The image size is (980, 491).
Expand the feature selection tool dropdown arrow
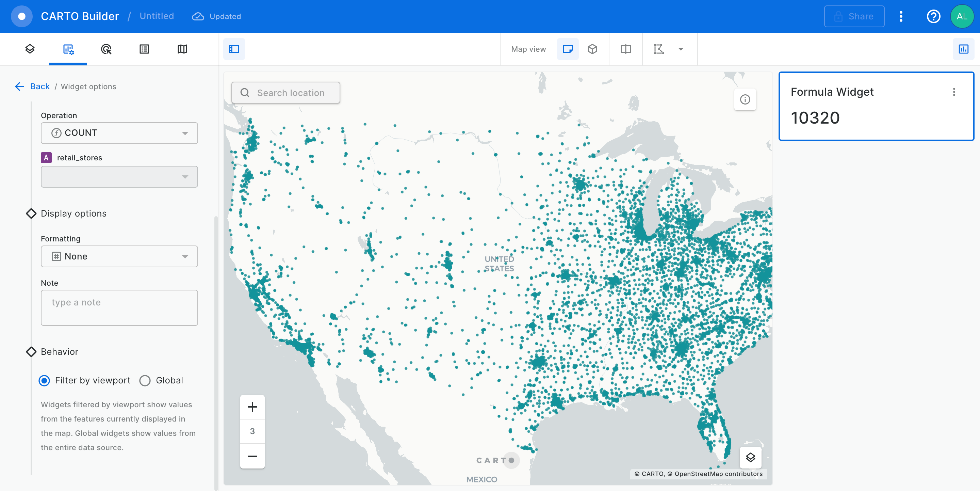tap(681, 49)
